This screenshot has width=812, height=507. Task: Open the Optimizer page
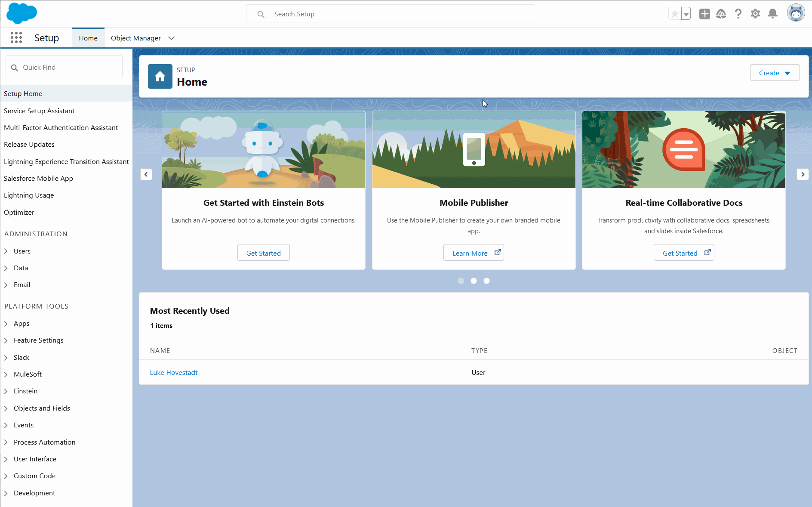point(19,212)
